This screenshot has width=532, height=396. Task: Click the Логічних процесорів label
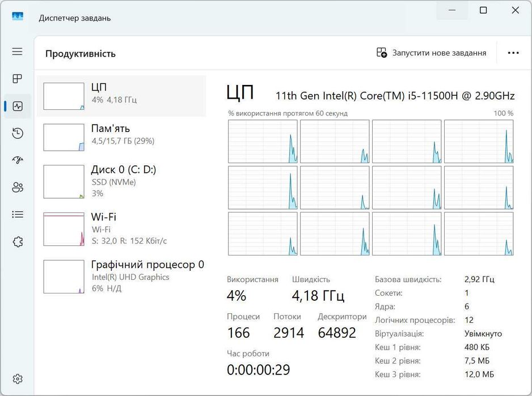pyautogui.click(x=415, y=320)
